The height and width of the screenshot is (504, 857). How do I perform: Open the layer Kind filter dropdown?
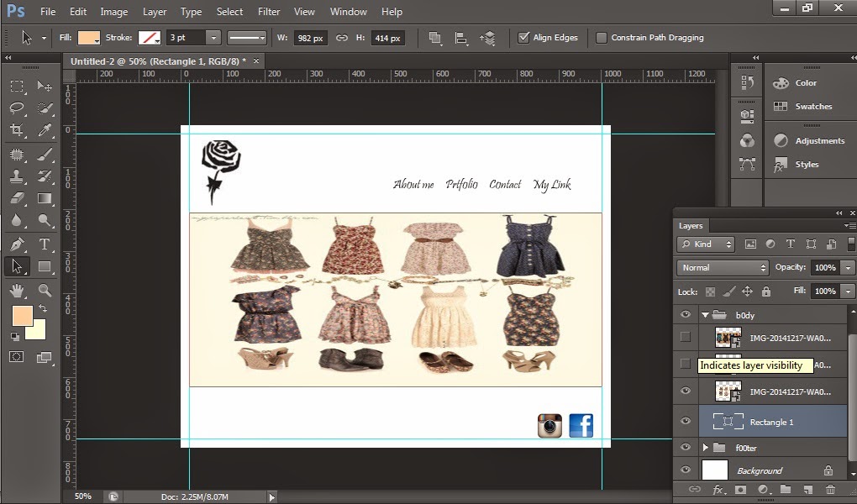(x=706, y=244)
